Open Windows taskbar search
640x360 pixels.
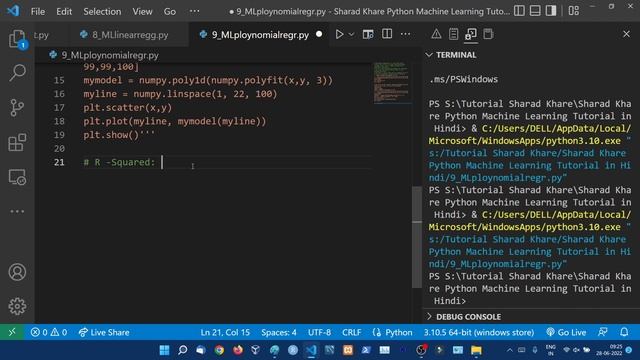182,350
